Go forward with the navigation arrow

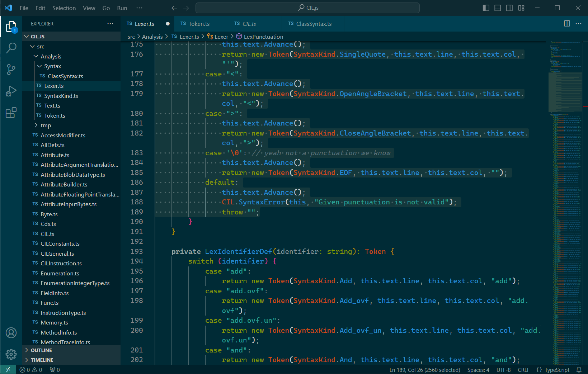[x=186, y=8]
